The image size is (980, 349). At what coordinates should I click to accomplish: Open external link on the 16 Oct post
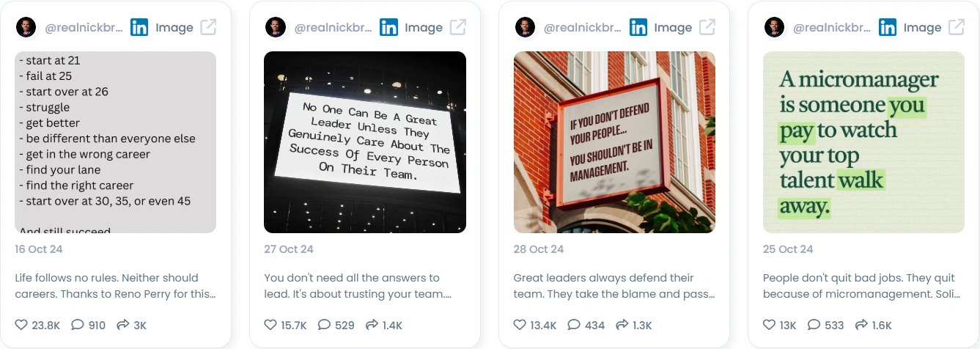click(x=208, y=27)
